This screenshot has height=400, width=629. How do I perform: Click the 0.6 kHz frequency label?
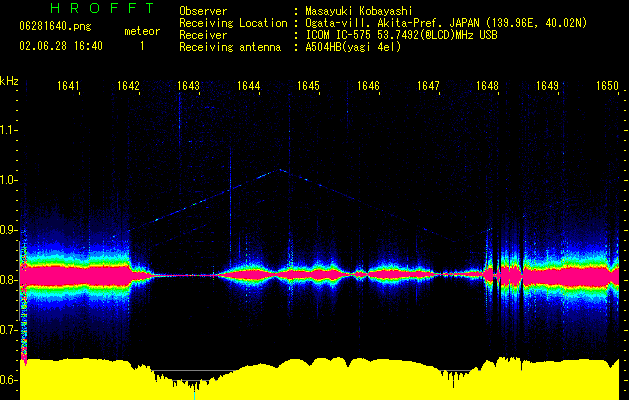pos(9,380)
